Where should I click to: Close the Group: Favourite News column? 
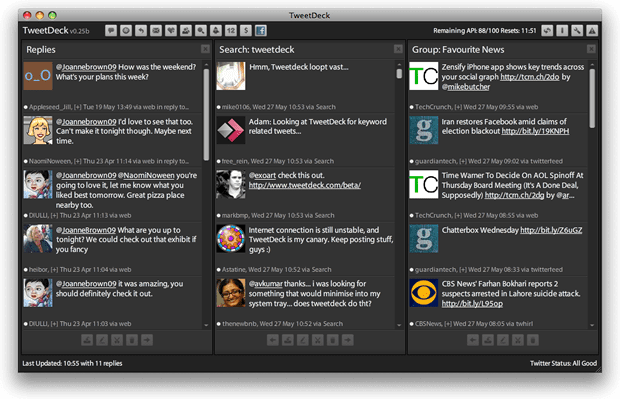tap(591, 49)
